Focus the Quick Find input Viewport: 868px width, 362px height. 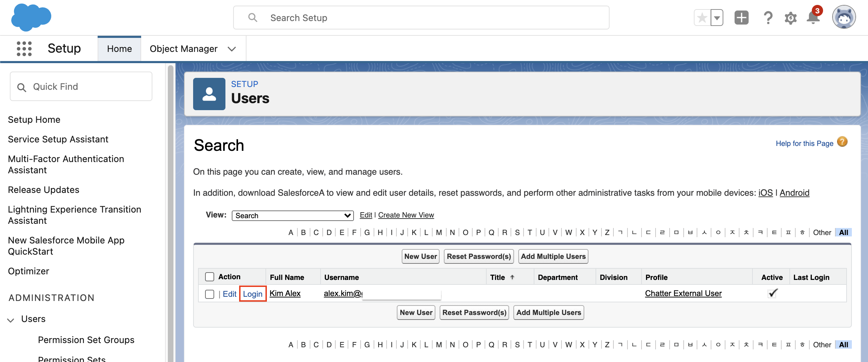81,87
